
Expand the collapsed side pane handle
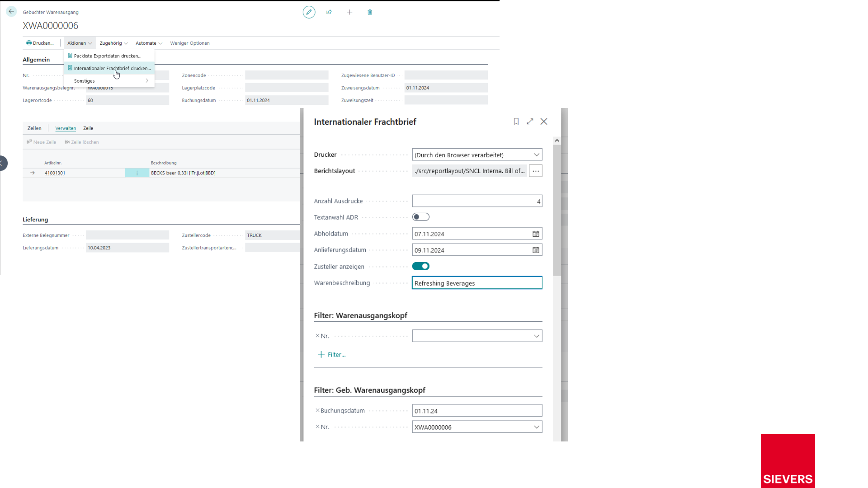pos(3,163)
